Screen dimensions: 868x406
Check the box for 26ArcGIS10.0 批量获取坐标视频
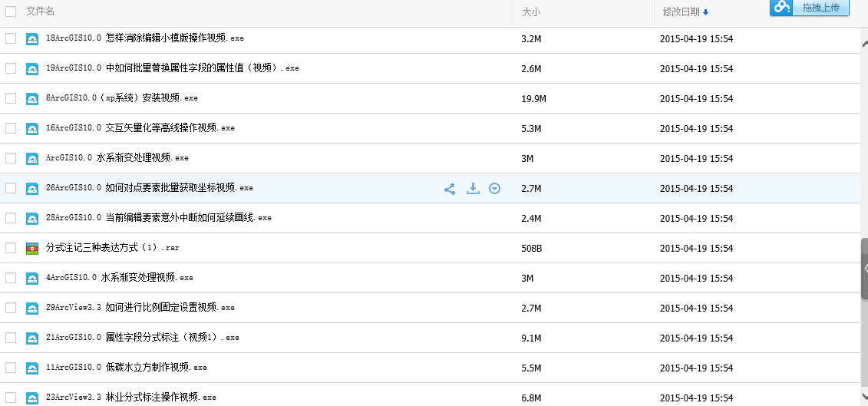point(11,188)
